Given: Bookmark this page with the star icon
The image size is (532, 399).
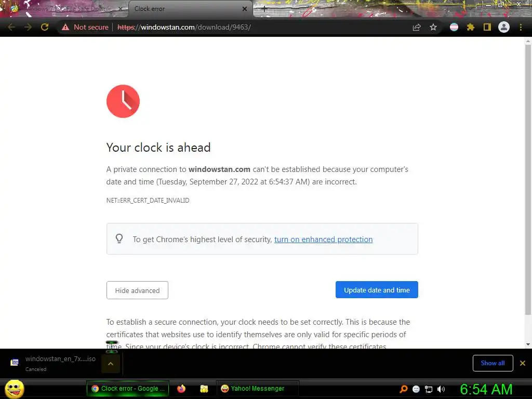Looking at the screenshot, I should pyautogui.click(x=433, y=27).
